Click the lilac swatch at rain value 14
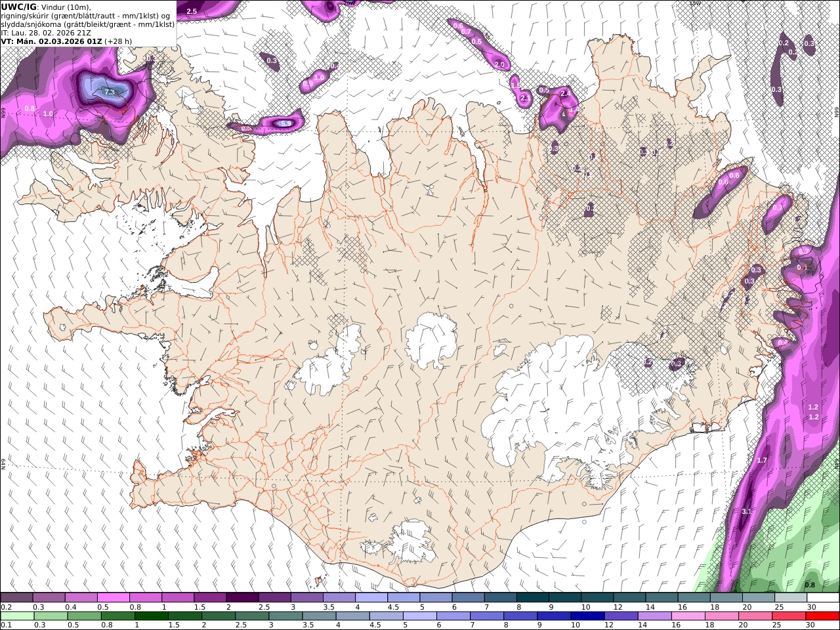 (654, 616)
